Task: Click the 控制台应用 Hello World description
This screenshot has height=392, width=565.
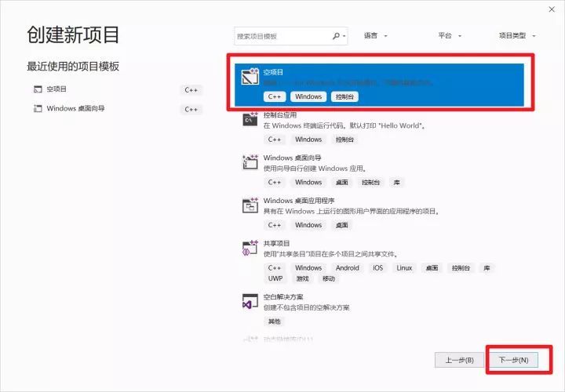Action: click(344, 125)
